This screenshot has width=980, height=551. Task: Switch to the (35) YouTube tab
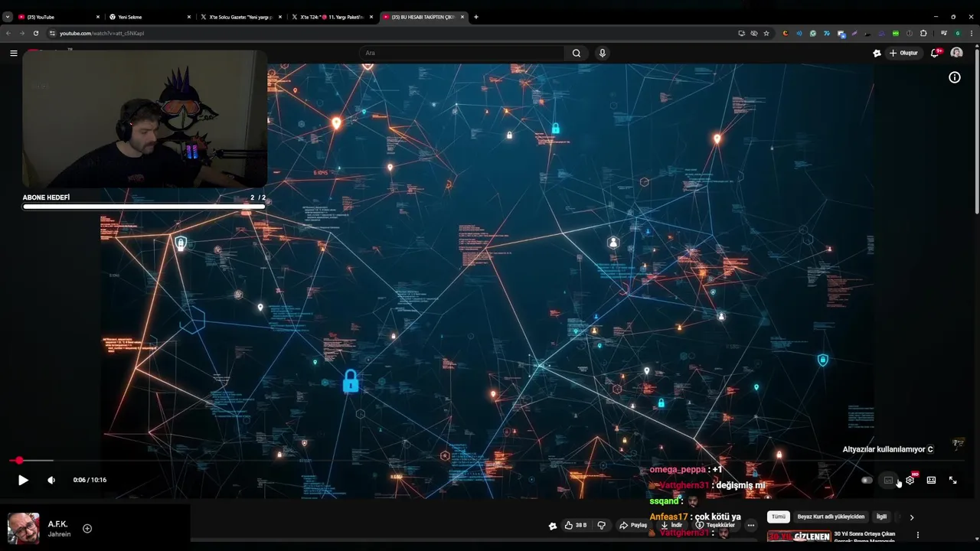pyautogui.click(x=57, y=17)
